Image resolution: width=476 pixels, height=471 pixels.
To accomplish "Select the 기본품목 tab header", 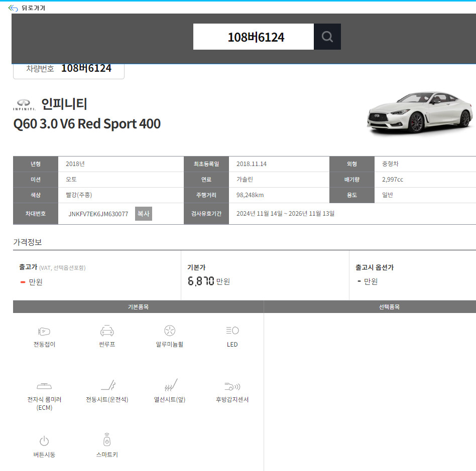I will (x=138, y=307).
